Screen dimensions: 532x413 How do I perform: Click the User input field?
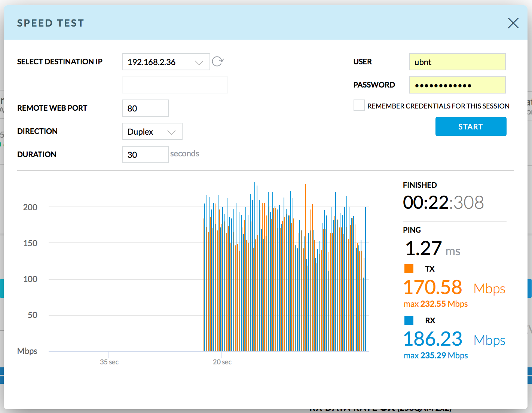tap(457, 62)
